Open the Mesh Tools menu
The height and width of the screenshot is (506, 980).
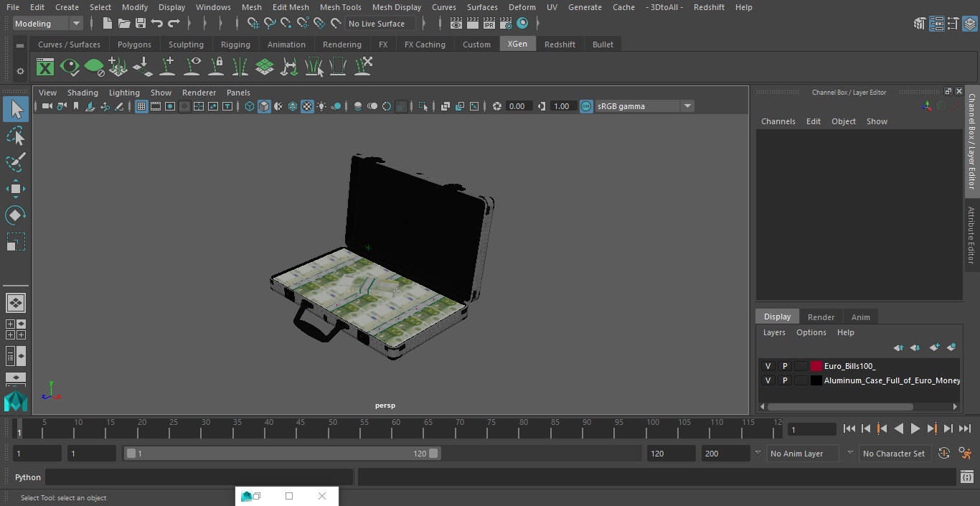(340, 7)
